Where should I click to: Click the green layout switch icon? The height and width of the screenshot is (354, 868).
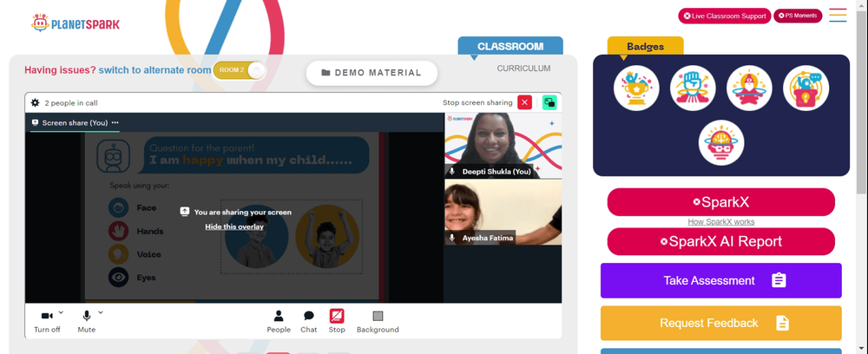click(x=549, y=102)
